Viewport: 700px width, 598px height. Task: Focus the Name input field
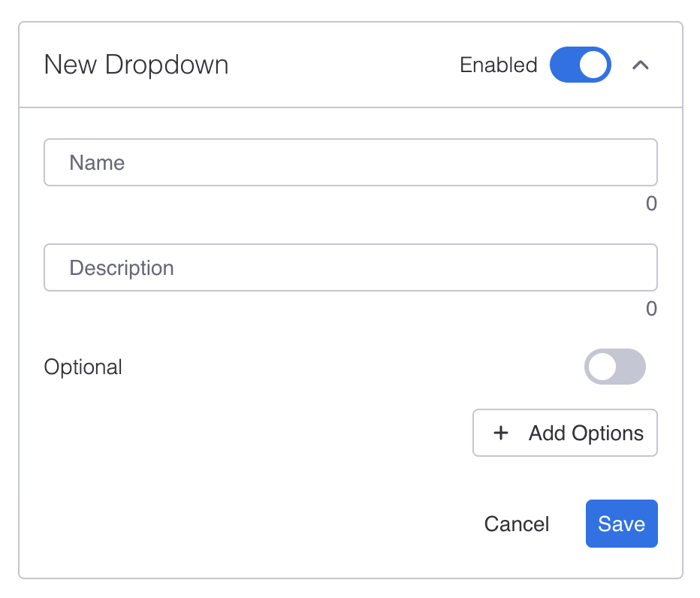pyautogui.click(x=351, y=162)
